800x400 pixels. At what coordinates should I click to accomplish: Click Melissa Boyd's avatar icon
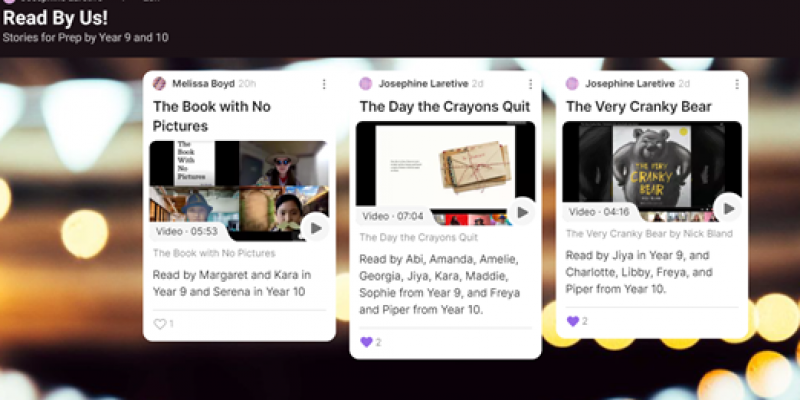pos(159,84)
